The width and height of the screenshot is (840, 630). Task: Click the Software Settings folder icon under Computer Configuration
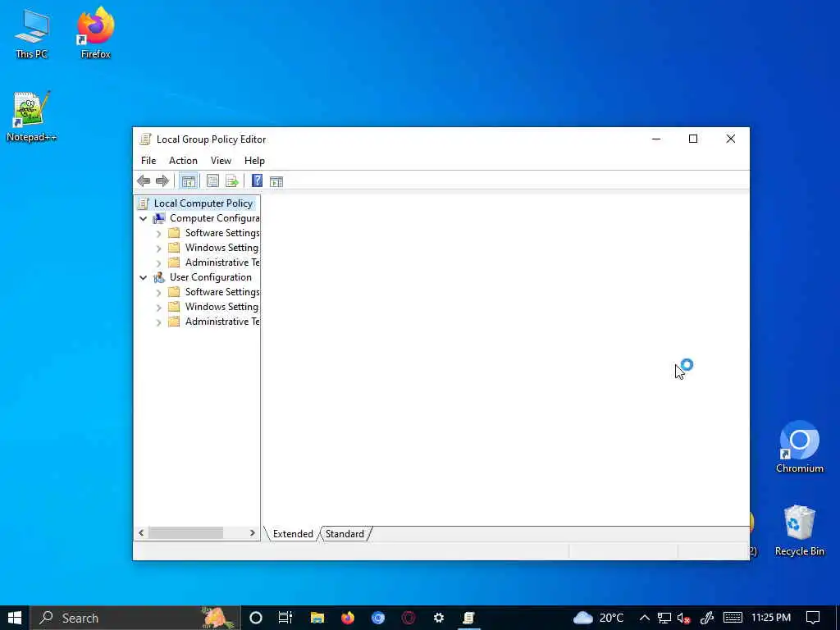point(174,232)
